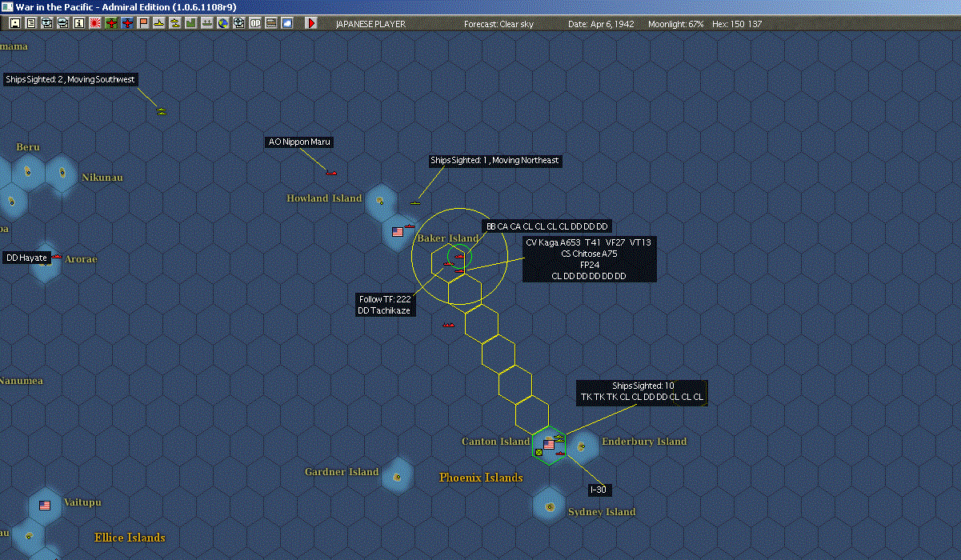The width and height of the screenshot is (961, 560).
Task: Click the red plane on blue icon
Action: click(x=127, y=23)
